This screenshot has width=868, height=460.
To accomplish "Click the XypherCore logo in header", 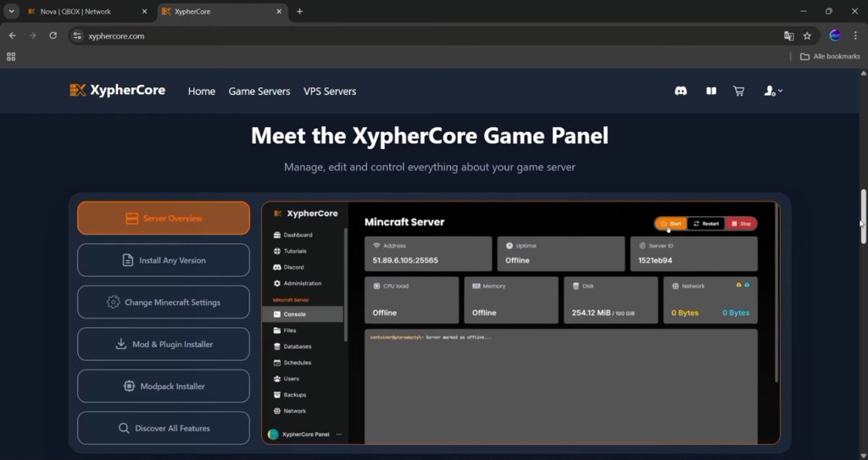I will (117, 90).
